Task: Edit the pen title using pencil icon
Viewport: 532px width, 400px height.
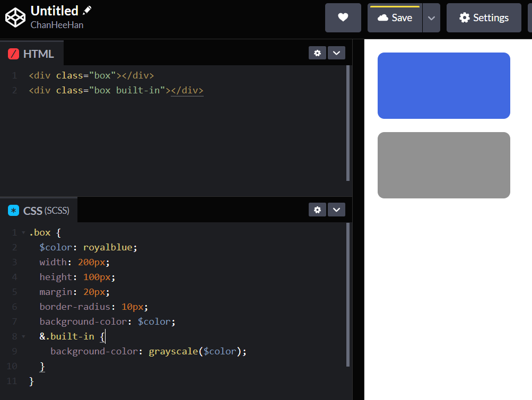Action: pos(87,10)
